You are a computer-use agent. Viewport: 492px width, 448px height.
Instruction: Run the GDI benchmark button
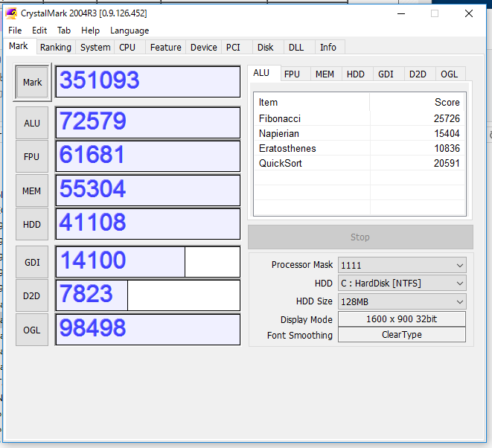[32, 262]
